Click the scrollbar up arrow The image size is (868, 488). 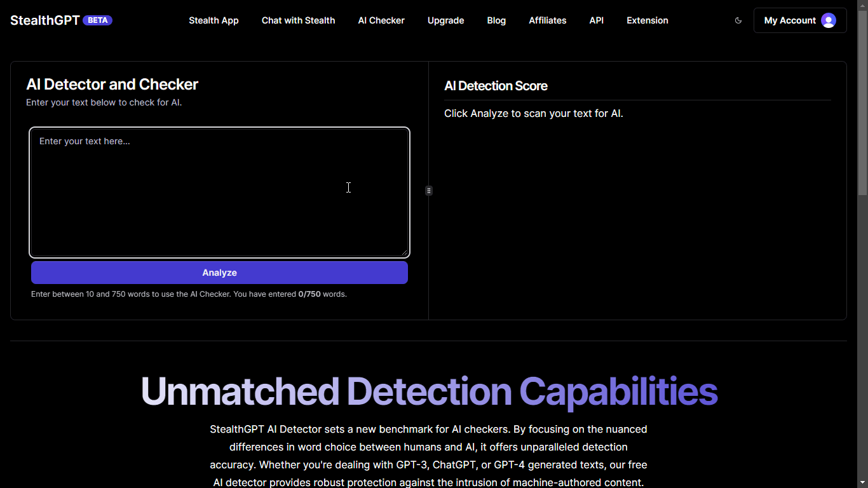pyautogui.click(x=862, y=4)
